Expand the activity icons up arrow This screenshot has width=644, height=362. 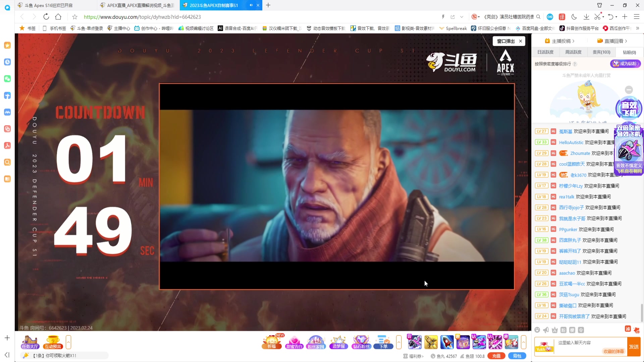[x=399, y=342]
